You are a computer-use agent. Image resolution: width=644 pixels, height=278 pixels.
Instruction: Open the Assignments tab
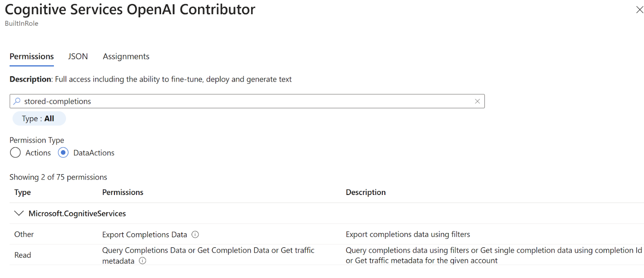(126, 57)
